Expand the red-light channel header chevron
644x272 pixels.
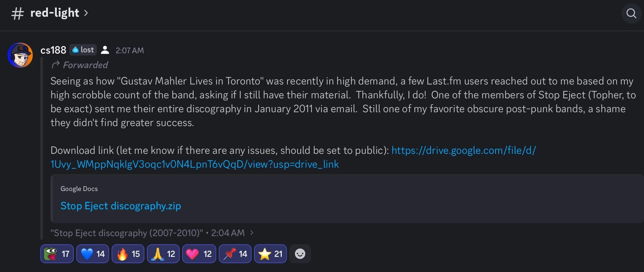point(86,13)
